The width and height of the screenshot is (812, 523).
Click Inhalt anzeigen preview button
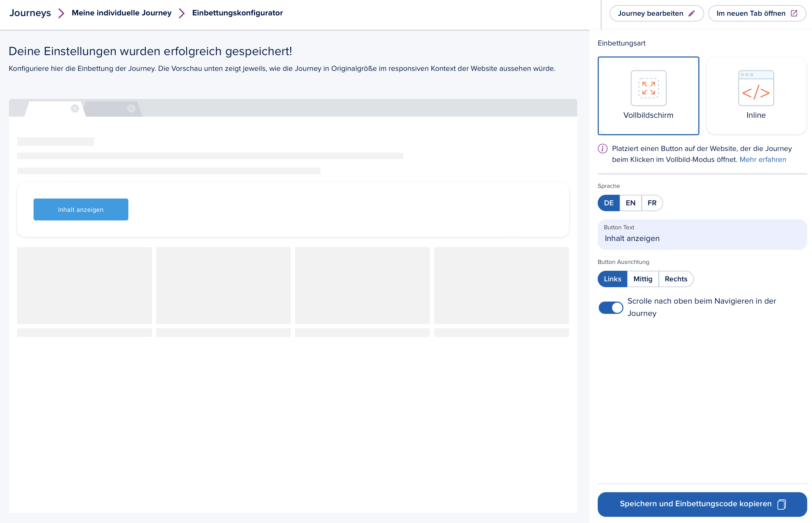click(x=81, y=209)
